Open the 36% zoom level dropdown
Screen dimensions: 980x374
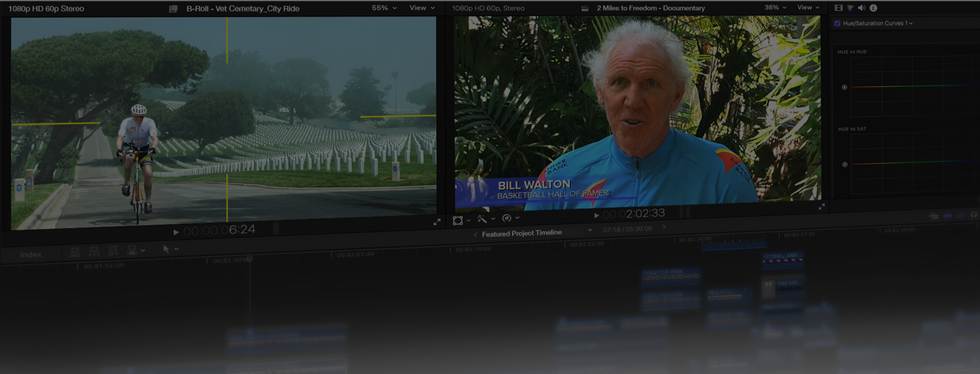point(775,7)
